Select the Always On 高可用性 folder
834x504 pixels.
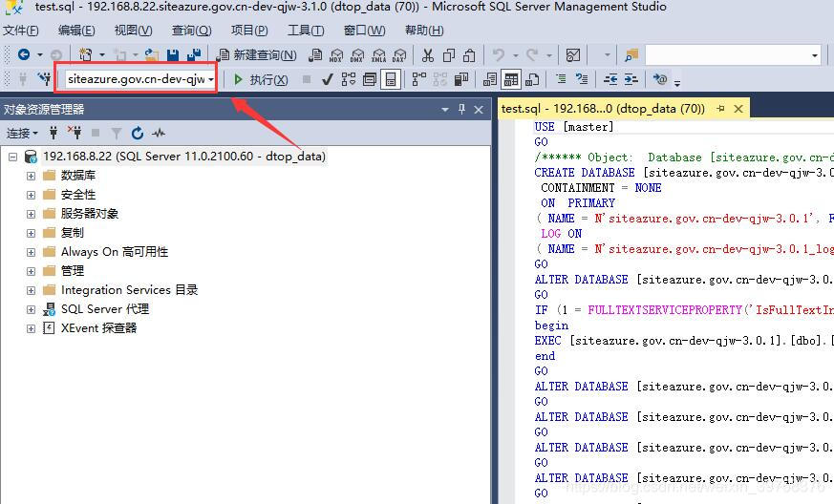(115, 252)
